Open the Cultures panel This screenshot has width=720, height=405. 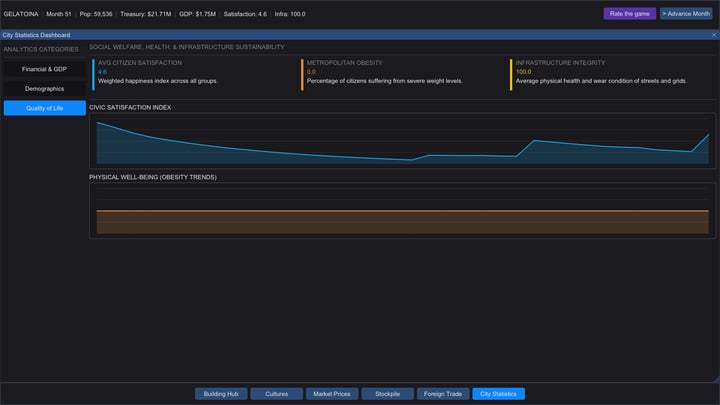[276, 394]
